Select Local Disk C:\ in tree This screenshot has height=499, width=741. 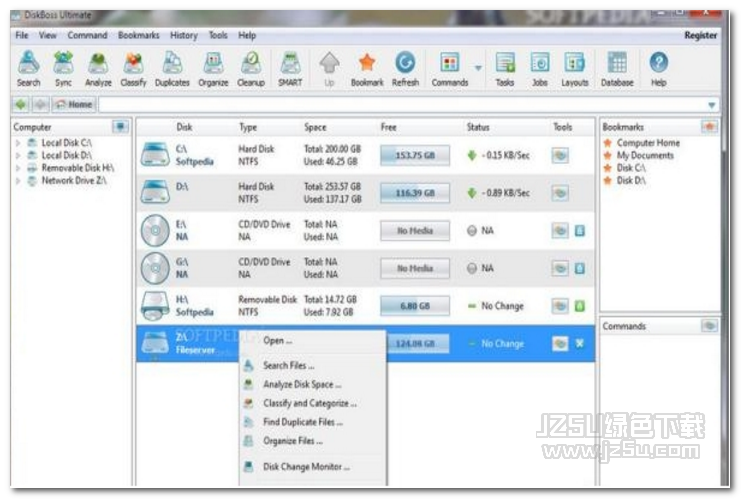click(x=66, y=143)
